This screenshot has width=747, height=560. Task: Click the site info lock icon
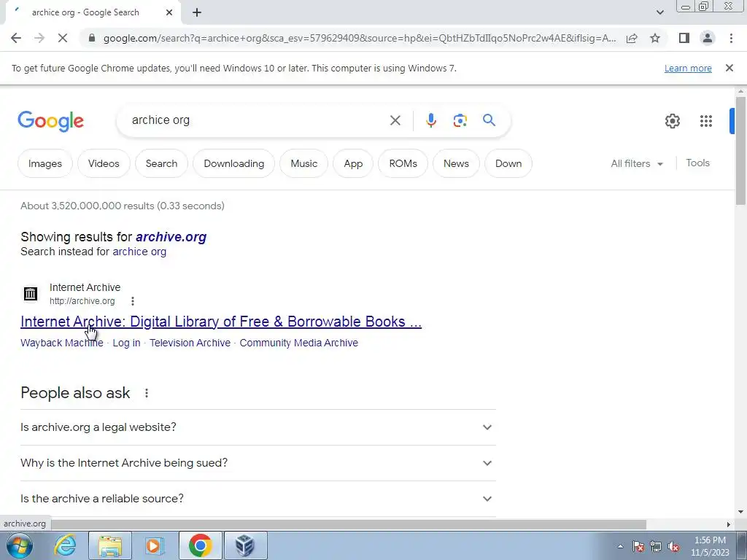[x=92, y=38]
